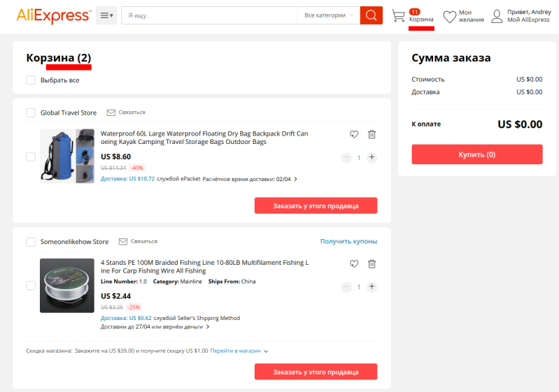Delete the waterproof dry bag item
The width and height of the screenshot is (559, 392).
point(372,135)
